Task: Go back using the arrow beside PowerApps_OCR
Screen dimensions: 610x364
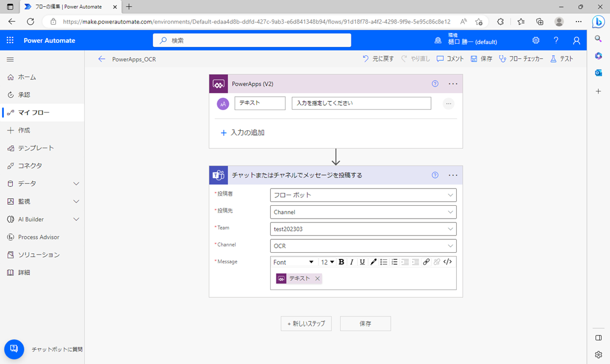Action: pos(101,59)
